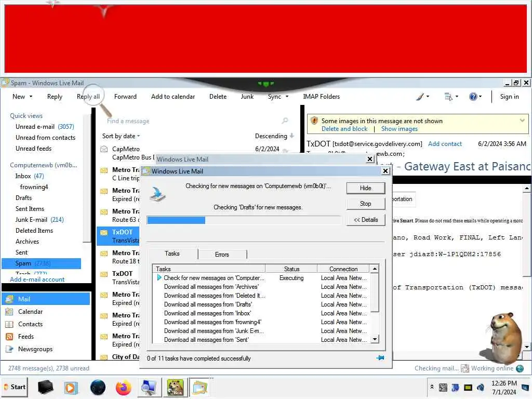532x399 pixels.
Task: Click the Add contact link
Action: click(445, 144)
